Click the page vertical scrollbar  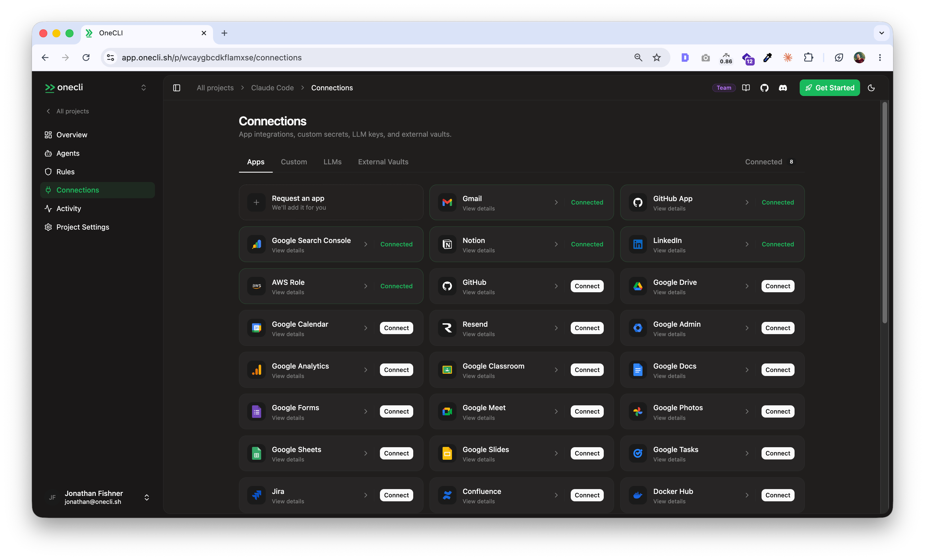coord(885,212)
